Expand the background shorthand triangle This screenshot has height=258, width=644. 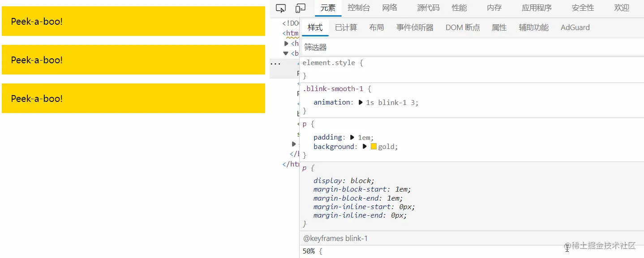point(365,146)
